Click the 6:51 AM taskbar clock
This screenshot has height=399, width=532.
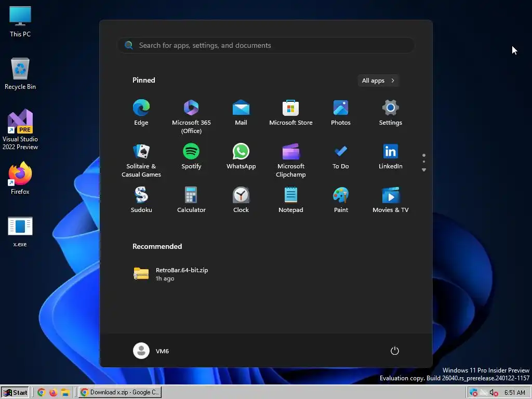pyautogui.click(x=515, y=393)
